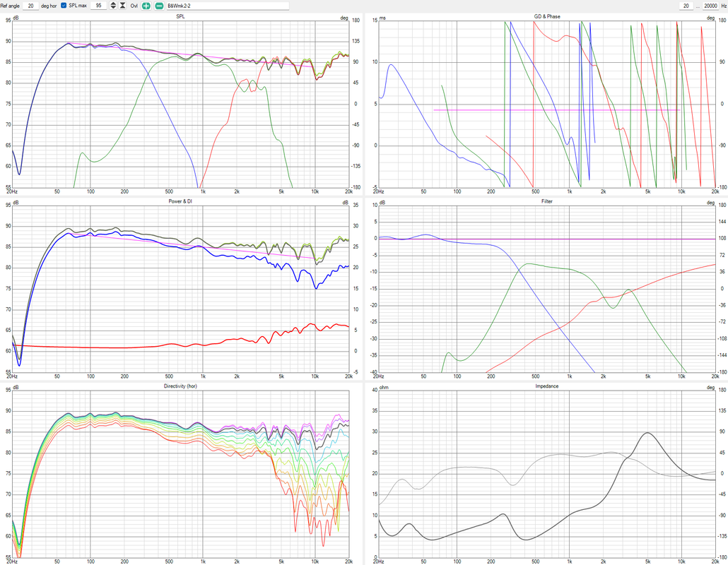Click the overlay name field B&Wmk2-2

click(228, 6)
